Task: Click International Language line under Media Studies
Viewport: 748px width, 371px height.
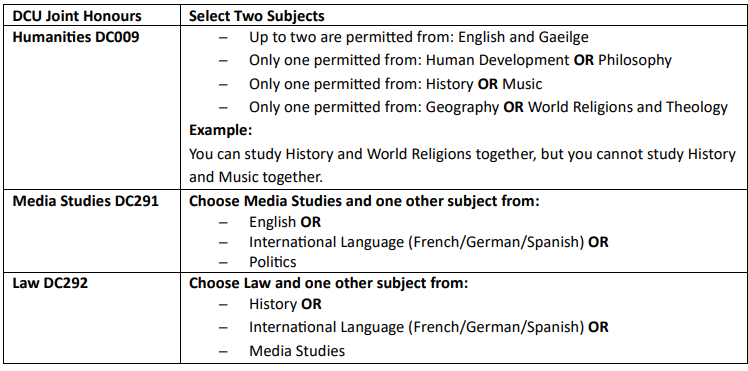Action: point(428,242)
